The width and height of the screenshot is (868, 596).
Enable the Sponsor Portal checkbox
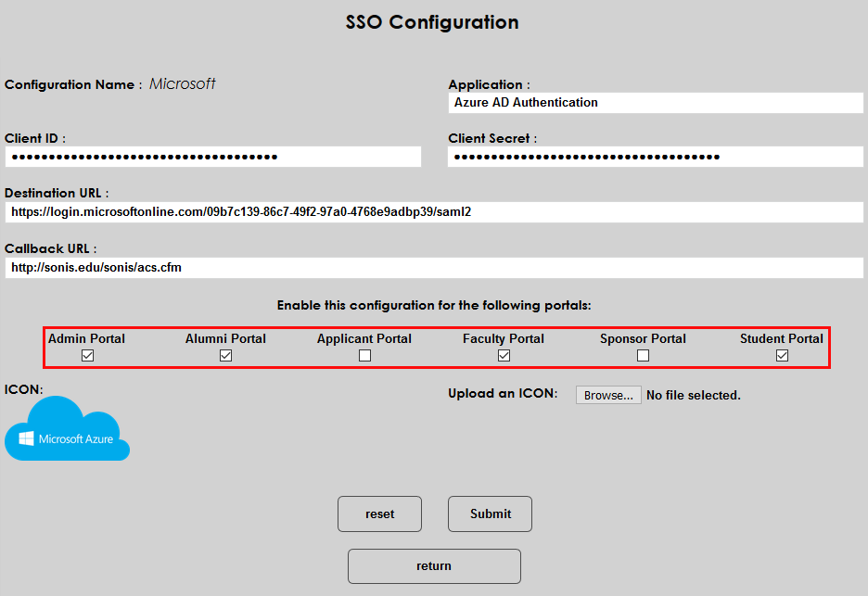pos(643,356)
